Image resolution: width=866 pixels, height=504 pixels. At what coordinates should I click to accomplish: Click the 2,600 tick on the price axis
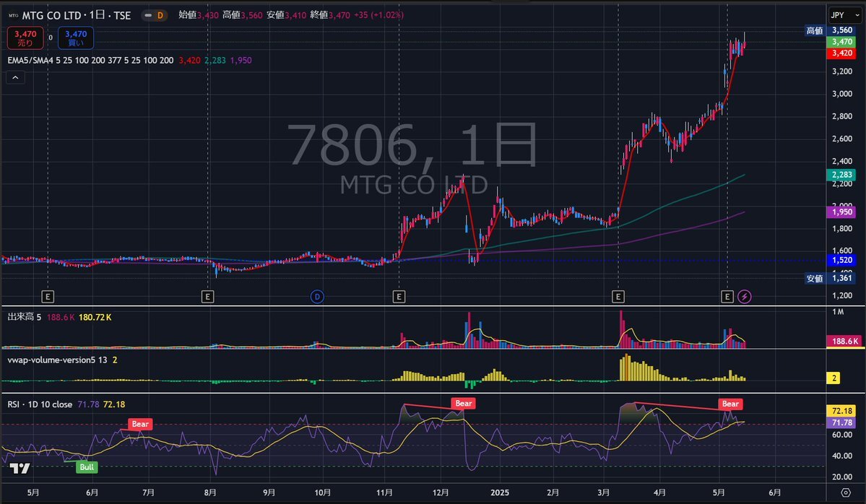coord(841,139)
